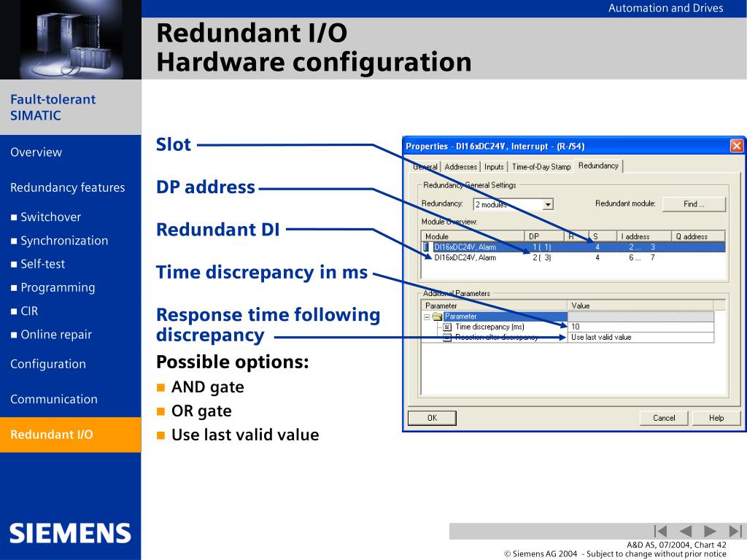Select Time discrepancy (ms) tree row

coord(489,327)
